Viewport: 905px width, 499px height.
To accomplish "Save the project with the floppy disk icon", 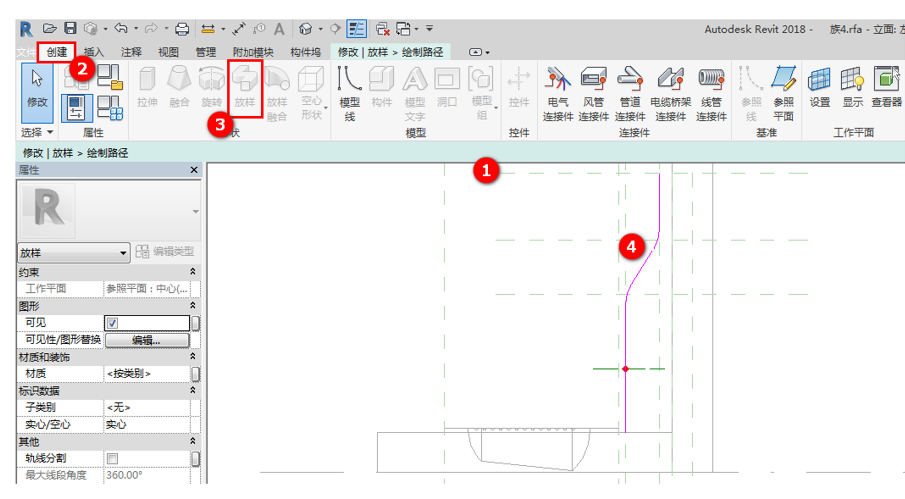I will (x=70, y=28).
